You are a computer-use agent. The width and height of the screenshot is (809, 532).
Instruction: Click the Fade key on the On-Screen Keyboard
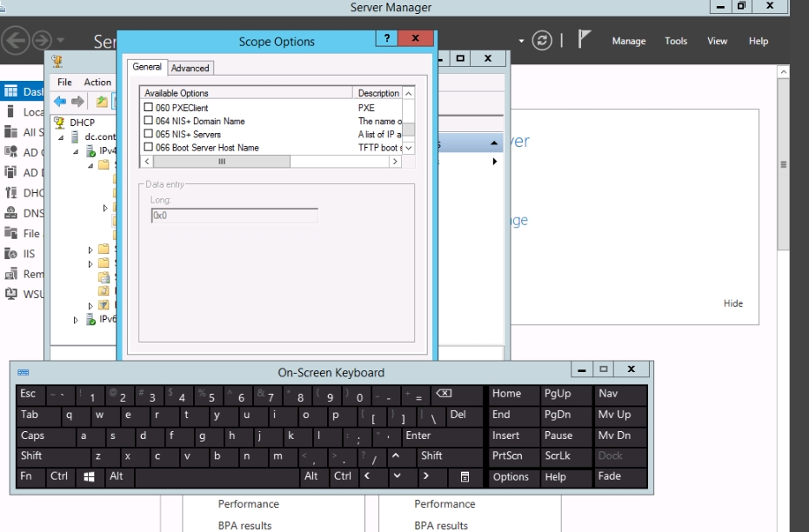click(621, 477)
